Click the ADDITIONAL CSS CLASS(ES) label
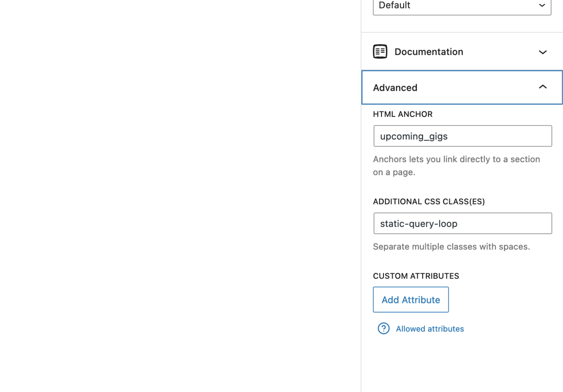Viewport: 563px width, 392px height. click(x=429, y=201)
